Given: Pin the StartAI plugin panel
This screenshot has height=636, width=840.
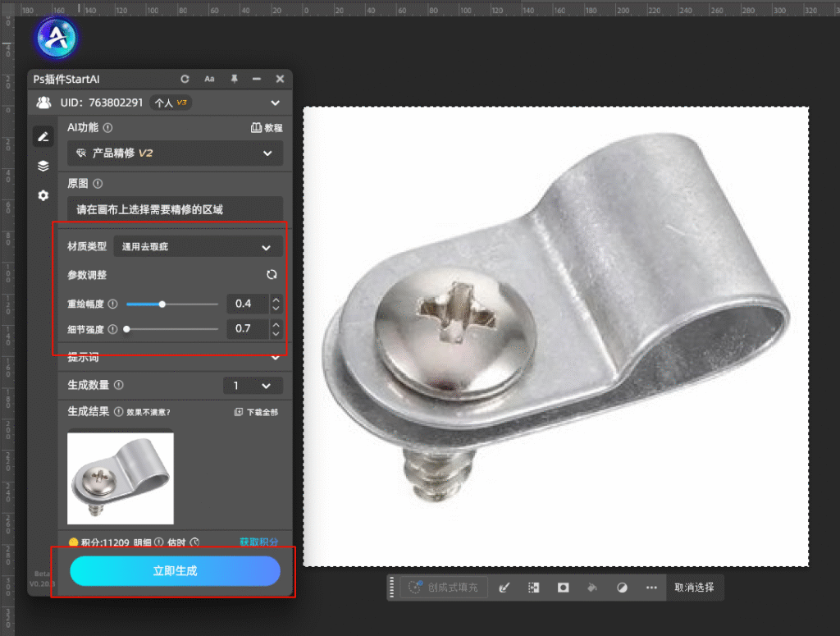Looking at the screenshot, I should coord(234,79).
